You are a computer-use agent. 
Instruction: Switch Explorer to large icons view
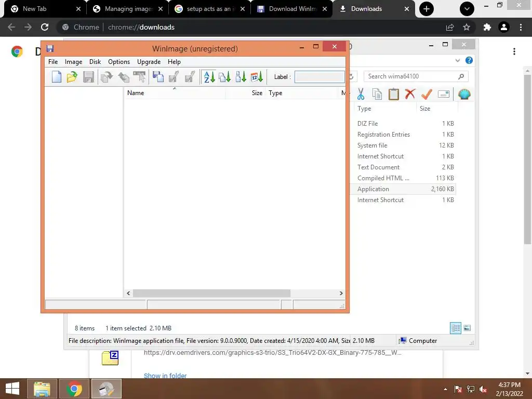point(467,328)
